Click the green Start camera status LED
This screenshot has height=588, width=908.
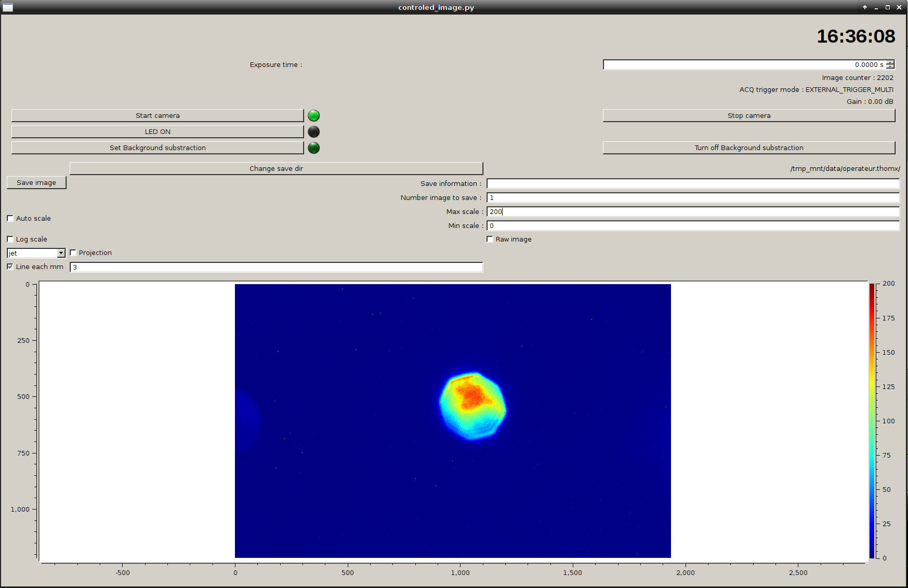tap(313, 115)
